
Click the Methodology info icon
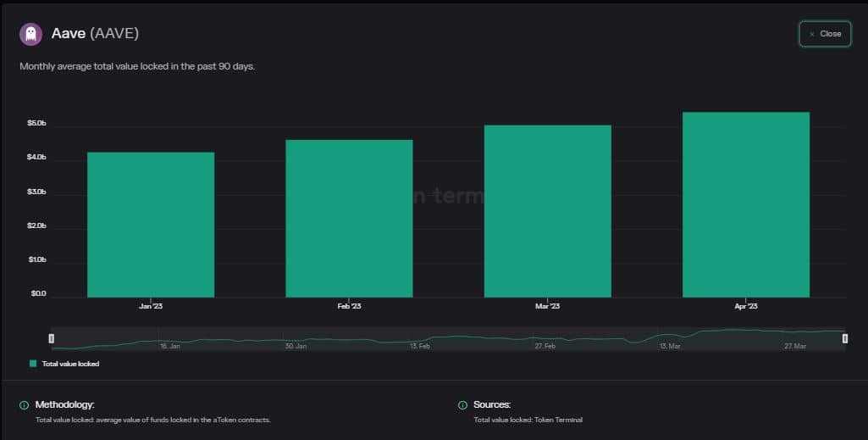[x=24, y=405]
